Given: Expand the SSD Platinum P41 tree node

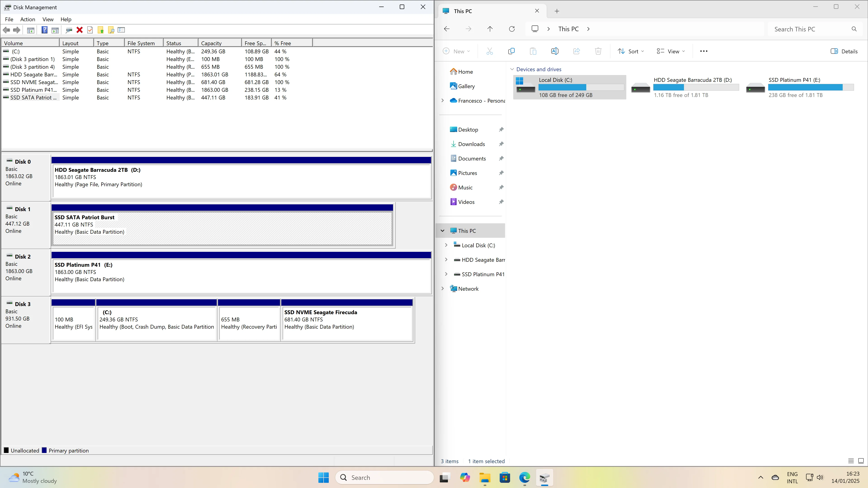Looking at the screenshot, I should click(446, 274).
